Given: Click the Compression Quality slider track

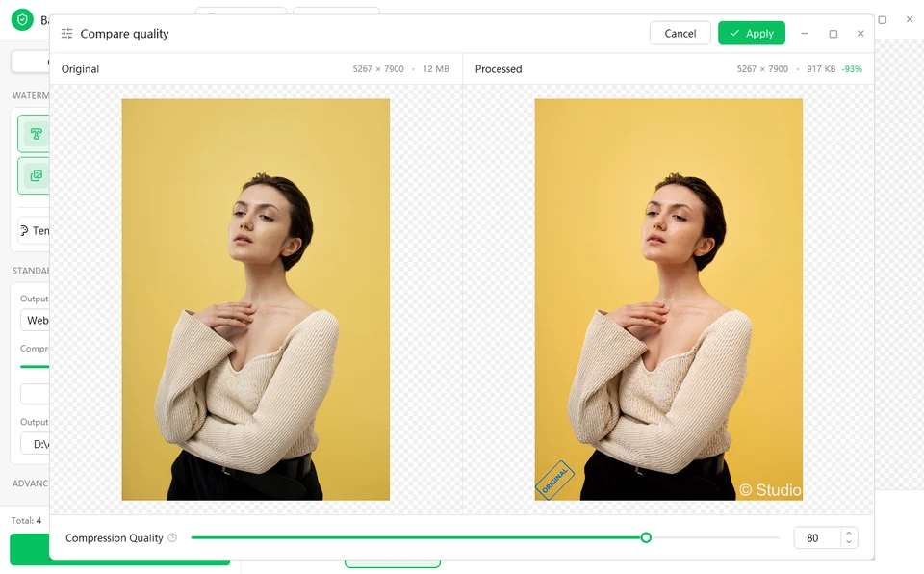Looking at the screenshot, I should (485, 537).
